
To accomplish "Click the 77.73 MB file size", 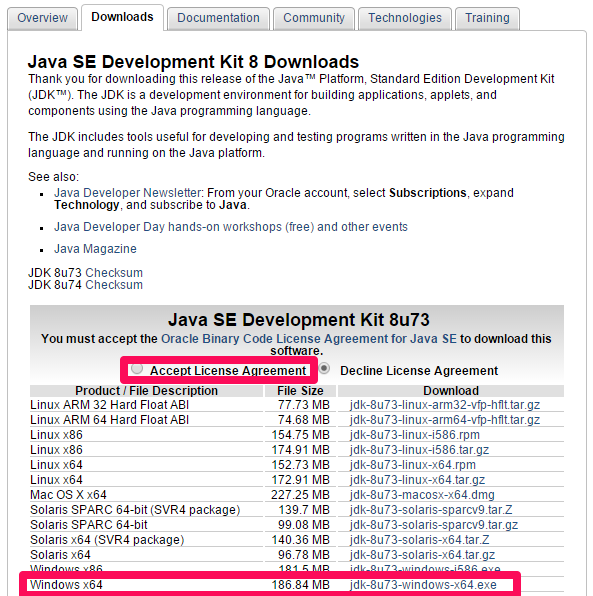I will click(304, 405).
